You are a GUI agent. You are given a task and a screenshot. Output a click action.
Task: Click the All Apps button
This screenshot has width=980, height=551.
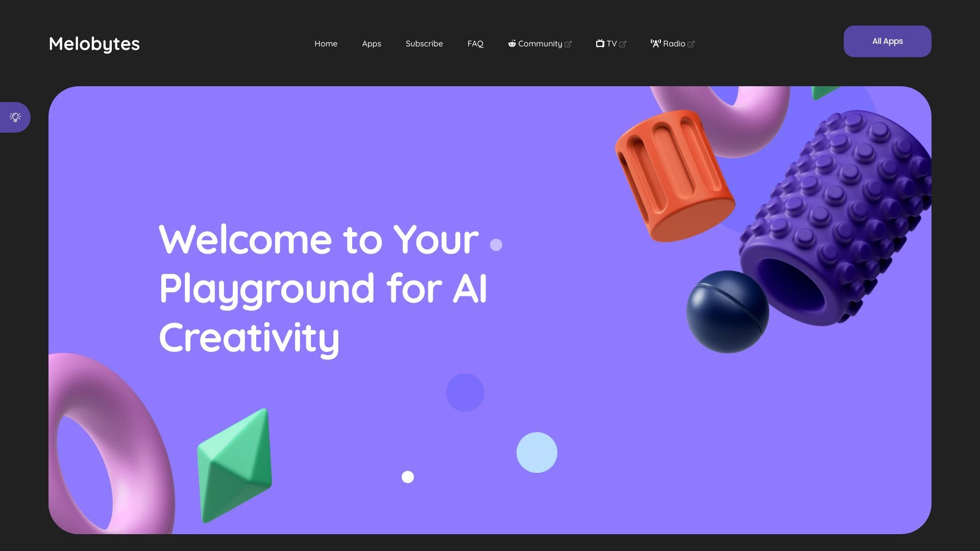887,41
